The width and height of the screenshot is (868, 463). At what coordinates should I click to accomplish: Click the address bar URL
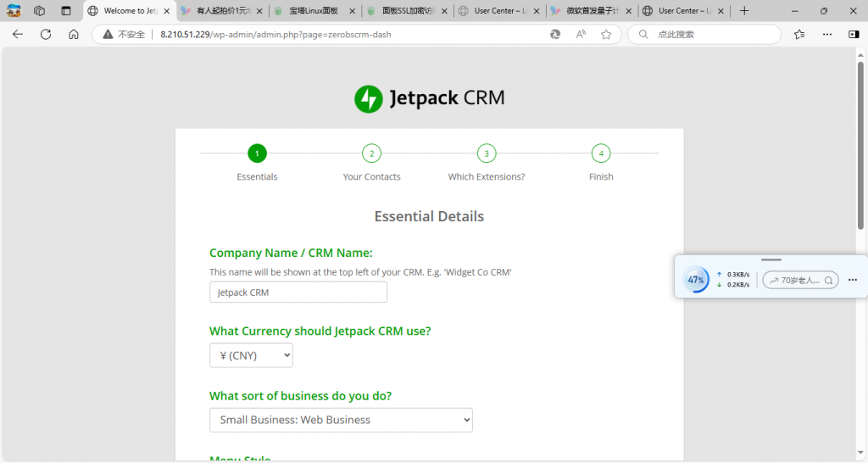tap(275, 34)
